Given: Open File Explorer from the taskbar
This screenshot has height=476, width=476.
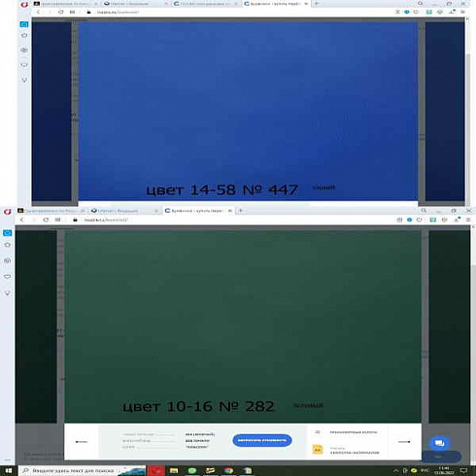Looking at the screenshot, I should [174, 471].
